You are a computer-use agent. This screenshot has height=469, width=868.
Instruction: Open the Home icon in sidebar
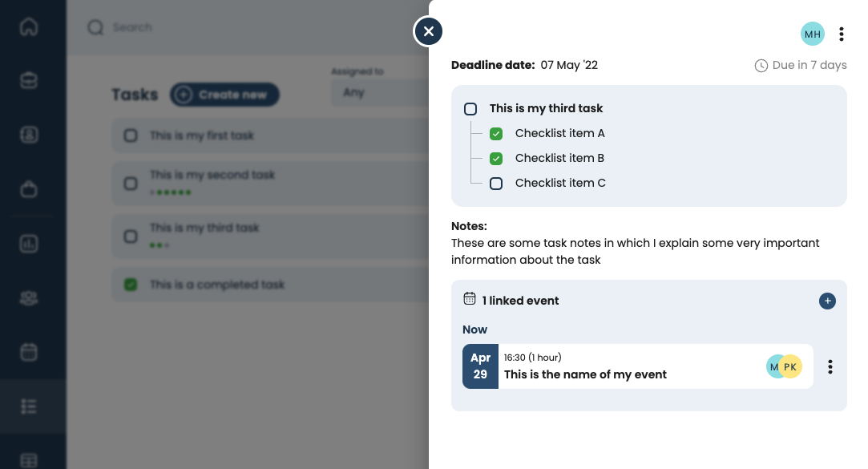(x=29, y=26)
